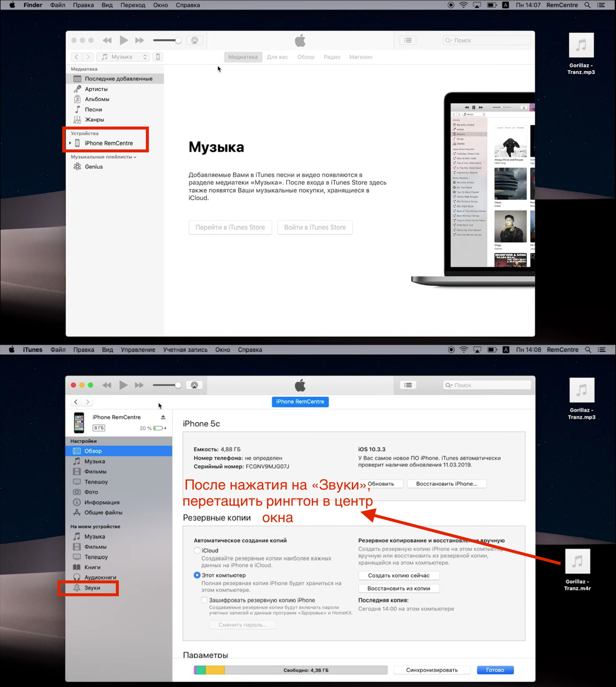
Task: Enable Зашифровать резервную копию iPhone checkbox
Action: [x=205, y=600]
